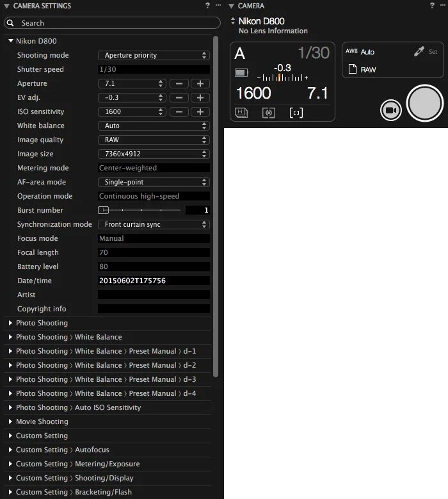The height and width of the screenshot is (499, 448).
Task: Expand Photo Shooting › White Balance section
Action: (x=10, y=337)
